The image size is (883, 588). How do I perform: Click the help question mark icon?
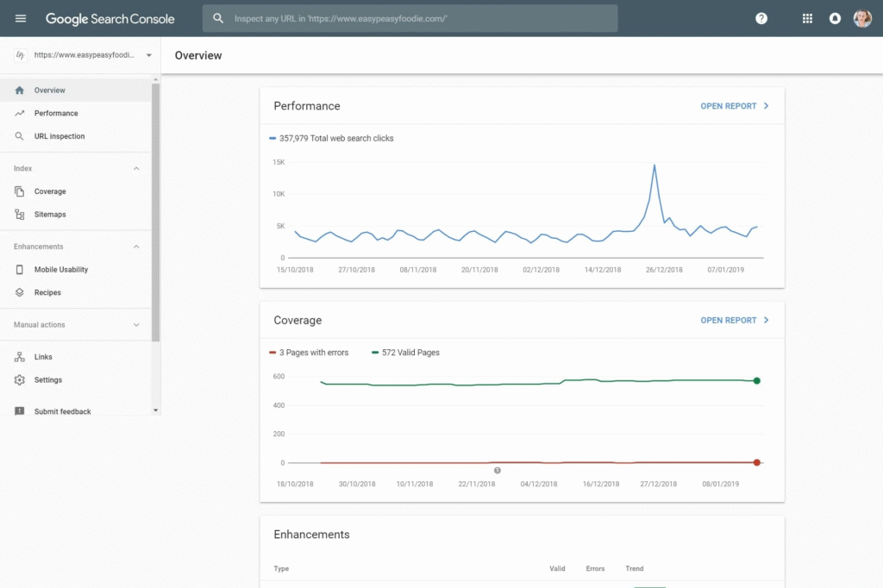pyautogui.click(x=761, y=18)
